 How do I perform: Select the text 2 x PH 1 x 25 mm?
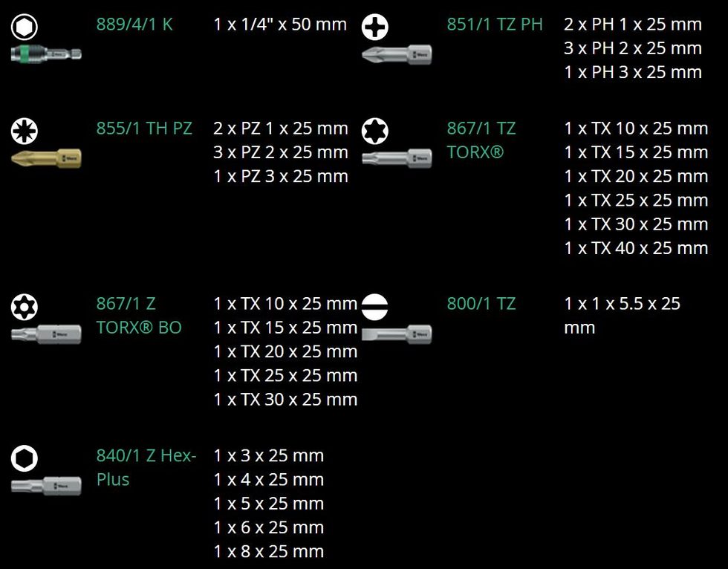coord(633,25)
